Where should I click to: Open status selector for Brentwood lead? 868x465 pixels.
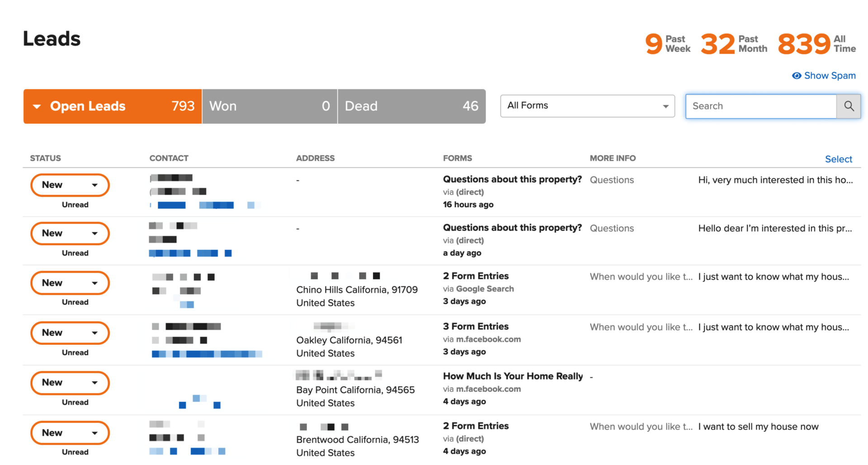click(70, 433)
